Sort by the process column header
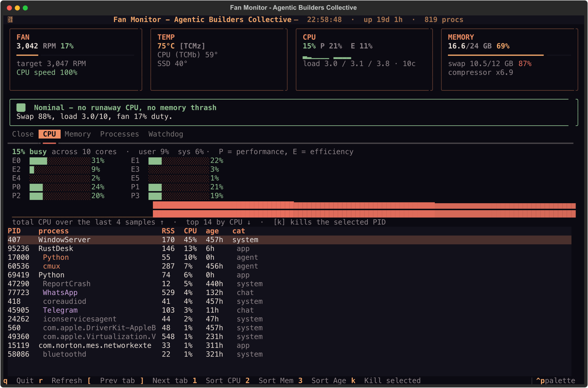This screenshot has height=388, width=588. tap(54, 231)
